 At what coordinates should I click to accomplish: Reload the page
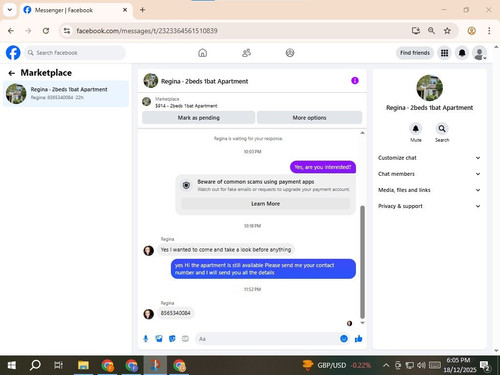coord(46,31)
